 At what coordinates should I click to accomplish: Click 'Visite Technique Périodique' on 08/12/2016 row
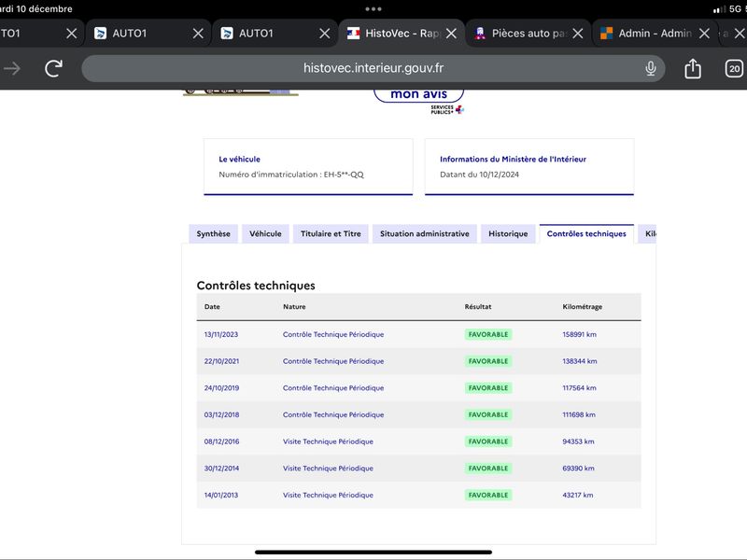pos(328,441)
